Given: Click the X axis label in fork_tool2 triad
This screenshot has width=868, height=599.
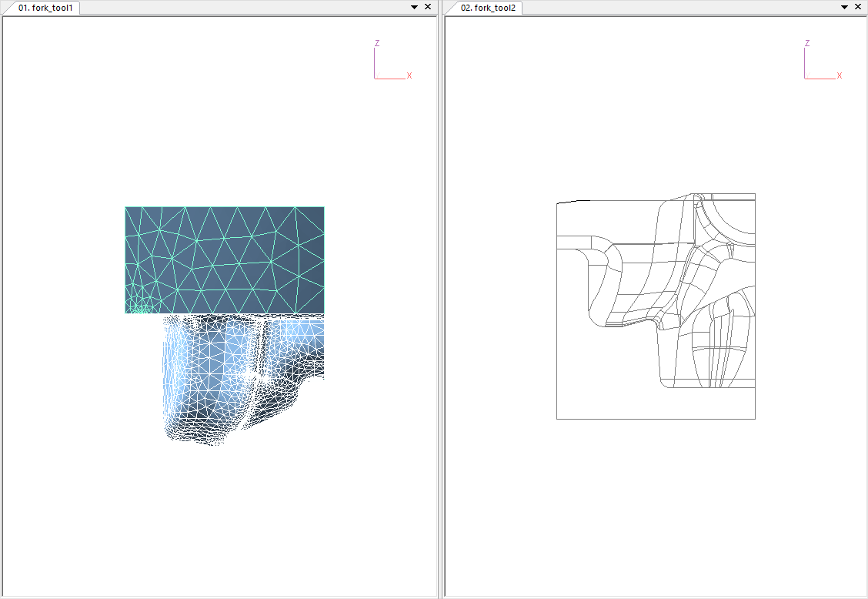Looking at the screenshot, I should pyautogui.click(x=840, y=75).
